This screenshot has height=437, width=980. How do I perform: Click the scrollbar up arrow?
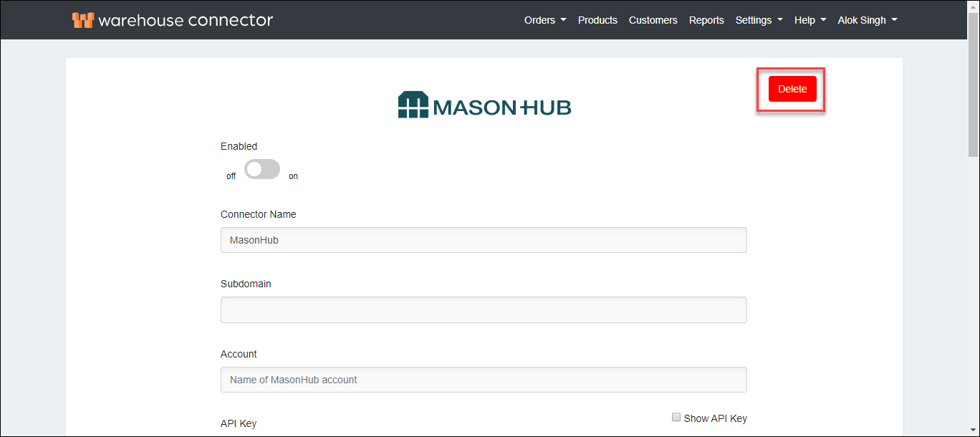(x=973, y=6)
